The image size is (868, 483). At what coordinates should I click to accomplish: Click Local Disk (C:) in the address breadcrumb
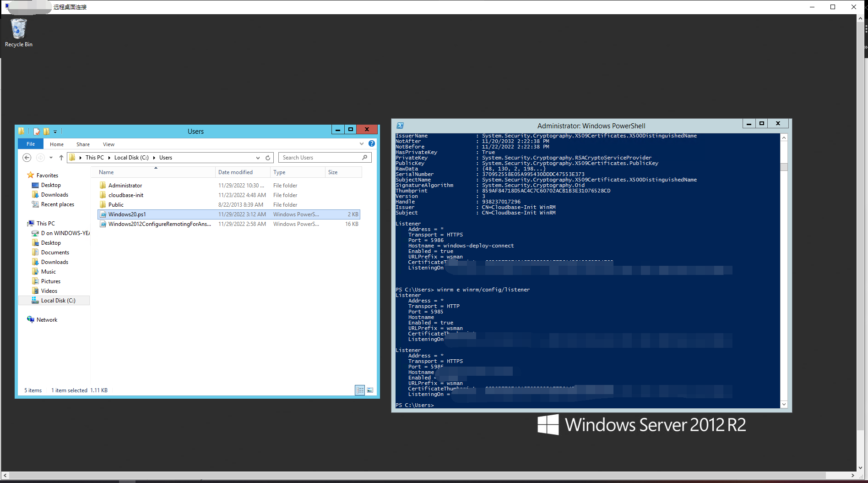click(x=131, y=158)
